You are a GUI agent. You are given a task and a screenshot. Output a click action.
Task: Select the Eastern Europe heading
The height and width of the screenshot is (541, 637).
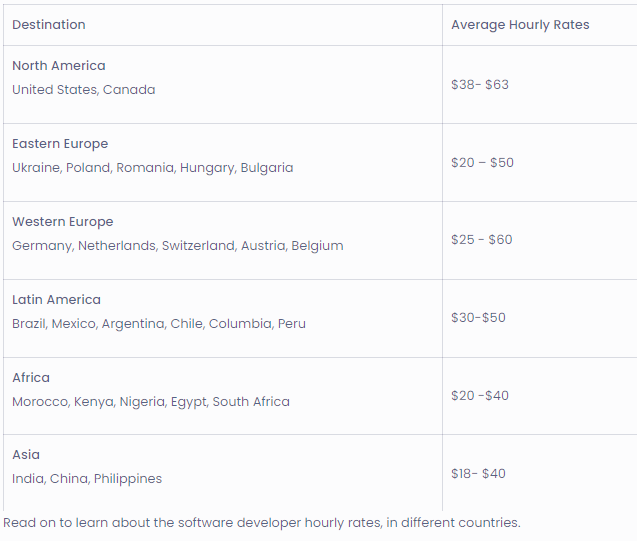[x=60, y=144]
